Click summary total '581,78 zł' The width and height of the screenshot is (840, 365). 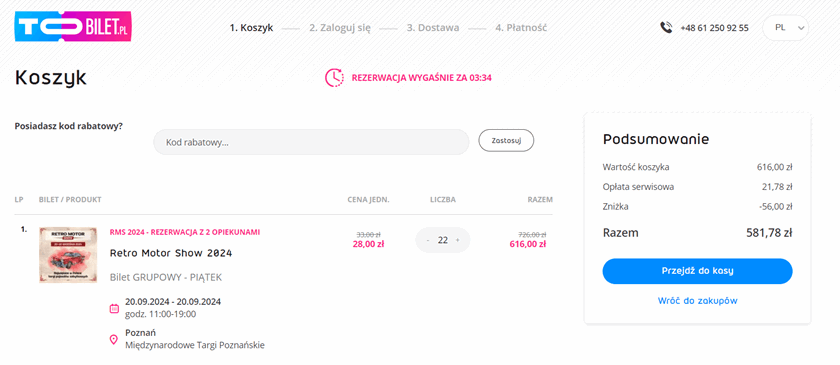click(x=769, y=233)
